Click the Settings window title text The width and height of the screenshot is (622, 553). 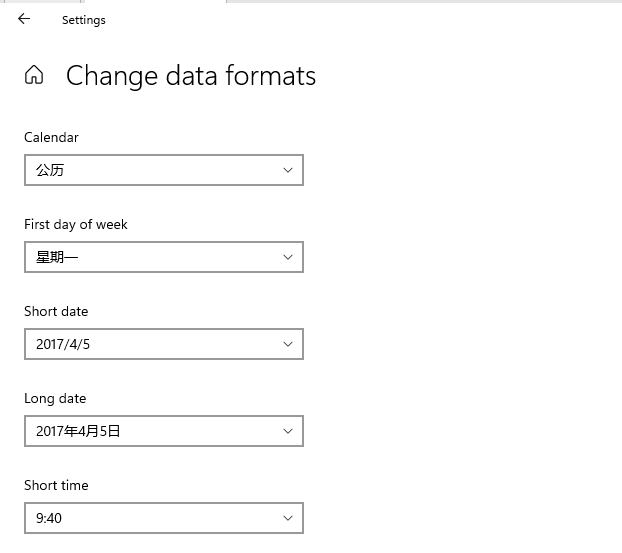coord(83,20)
